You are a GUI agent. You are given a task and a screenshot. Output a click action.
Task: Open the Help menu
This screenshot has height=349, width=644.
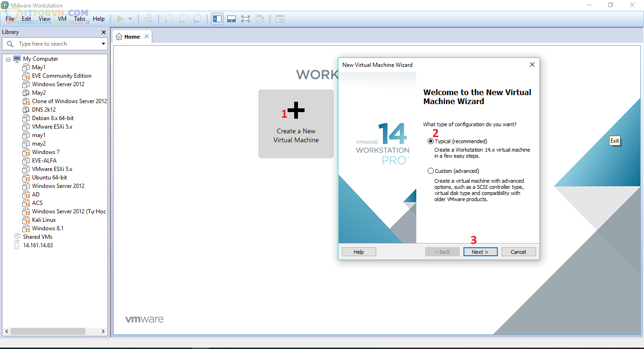[x=99, y=19]
